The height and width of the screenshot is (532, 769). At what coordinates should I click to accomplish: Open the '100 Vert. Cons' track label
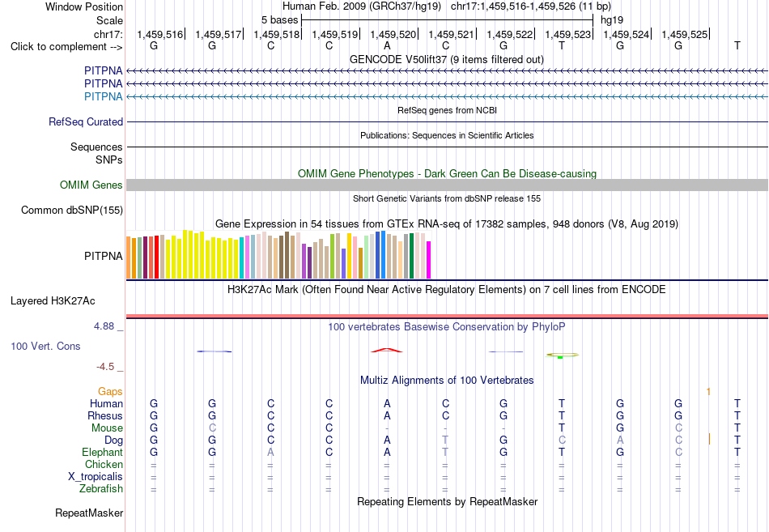(x=45, y=346)
